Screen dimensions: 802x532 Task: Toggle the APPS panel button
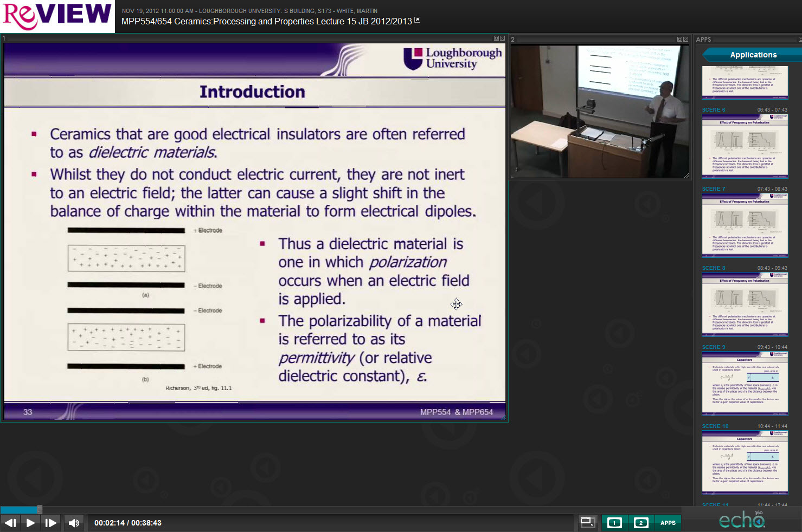[x=668, y=523]
